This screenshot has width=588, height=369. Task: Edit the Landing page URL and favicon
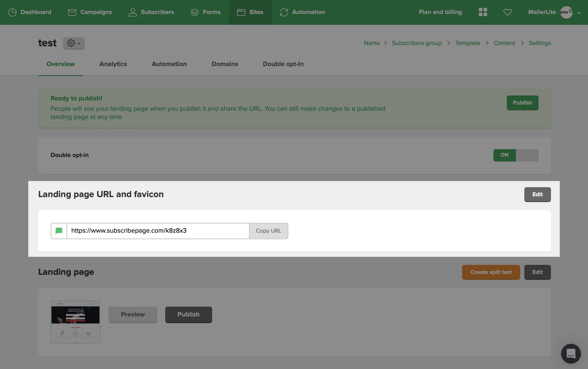point(537,194)
